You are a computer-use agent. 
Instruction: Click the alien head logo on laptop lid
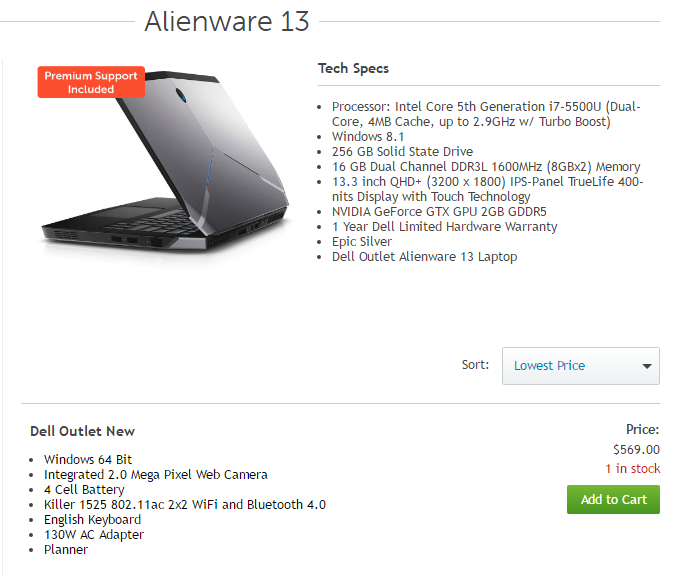point(181,95)
